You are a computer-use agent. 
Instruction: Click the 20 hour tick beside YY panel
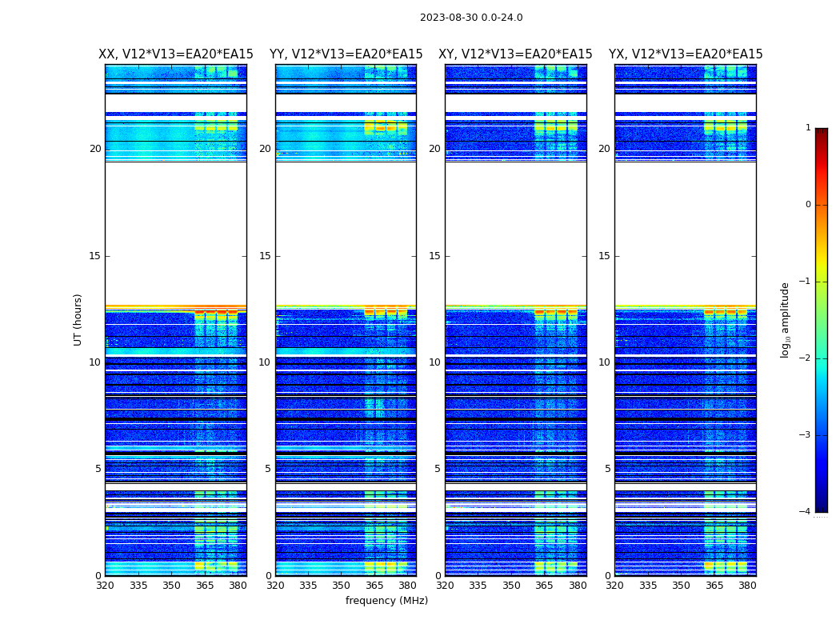click(265, 149)
